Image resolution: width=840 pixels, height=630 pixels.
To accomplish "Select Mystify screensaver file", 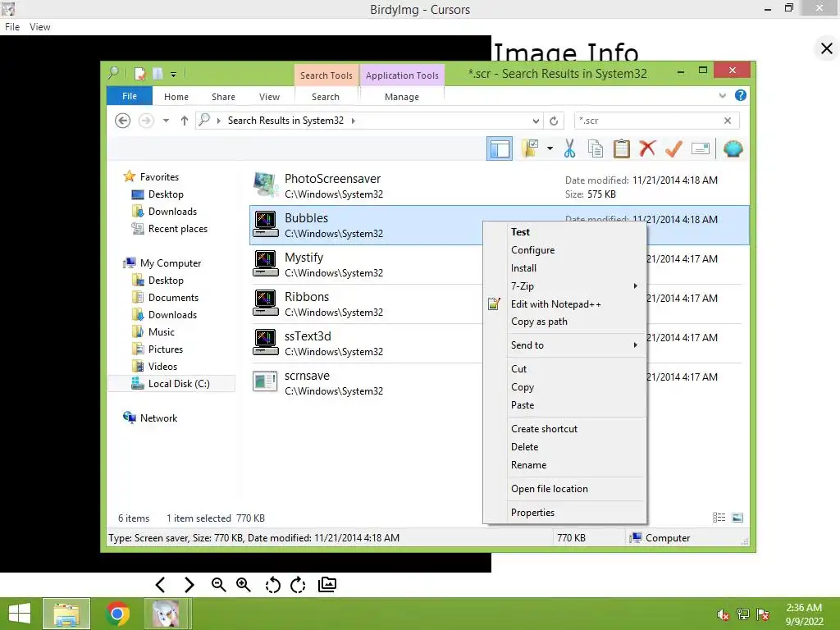I will [x=367, y=265].
